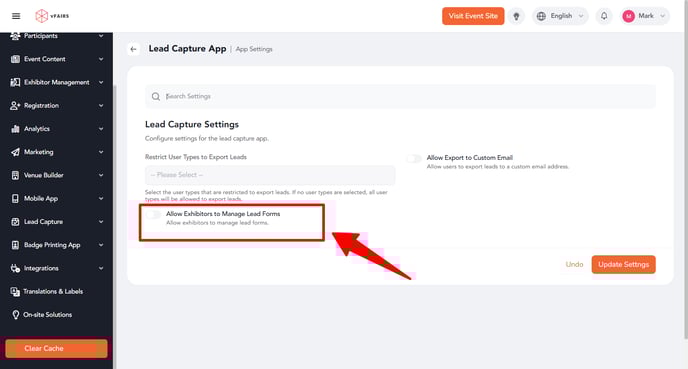The image size is (688, 369).
Task: Click the Update Settings button
Action: point(623,265)
